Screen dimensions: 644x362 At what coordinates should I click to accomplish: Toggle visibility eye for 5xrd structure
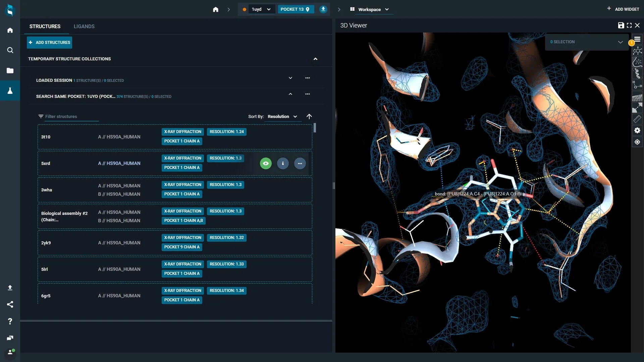tap(266, 164)
